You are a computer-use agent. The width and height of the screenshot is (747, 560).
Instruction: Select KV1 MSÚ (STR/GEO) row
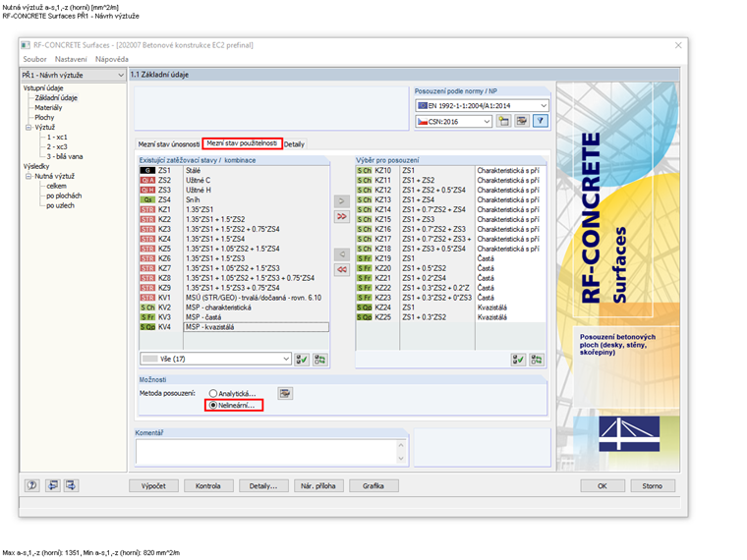click(234, 298)
